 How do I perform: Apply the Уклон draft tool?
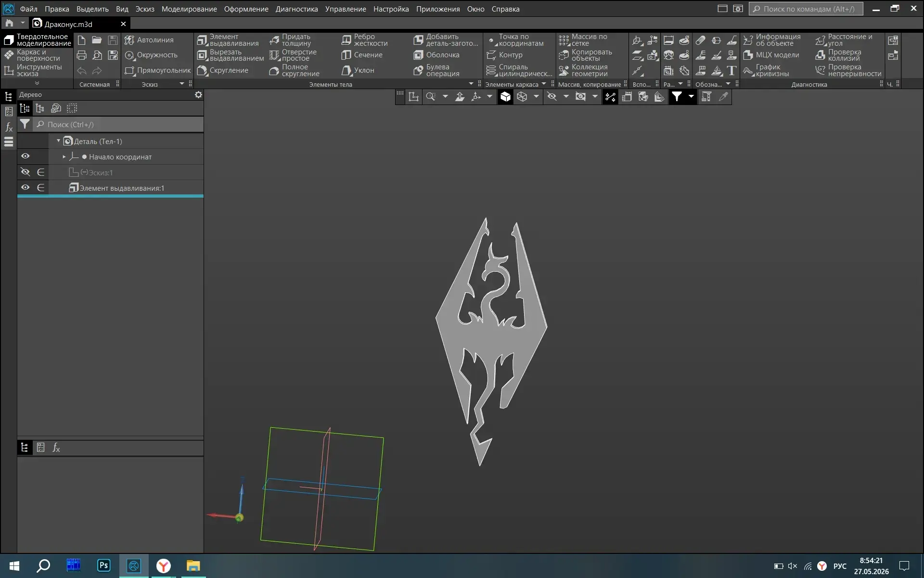coord(358,70)
